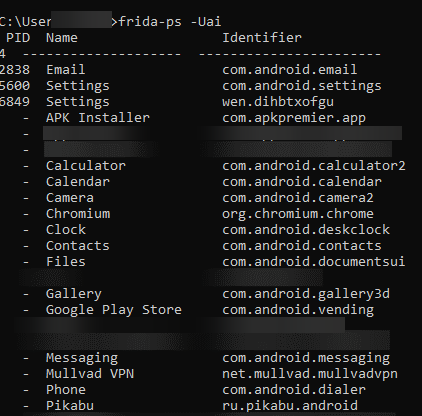Click the com.apkpremier.app identifier
This screenshot has width=422, height=416.
click(x=294, y=118)
